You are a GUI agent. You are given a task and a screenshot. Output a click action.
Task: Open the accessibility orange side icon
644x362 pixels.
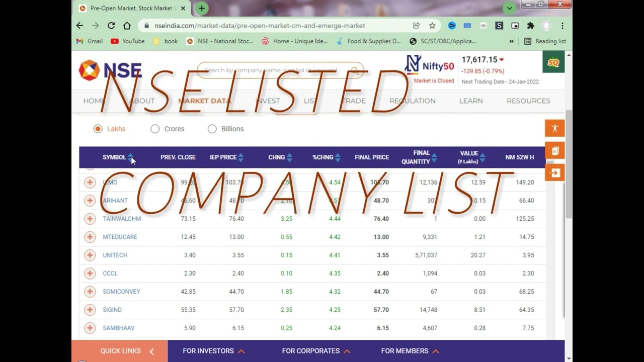555,128
